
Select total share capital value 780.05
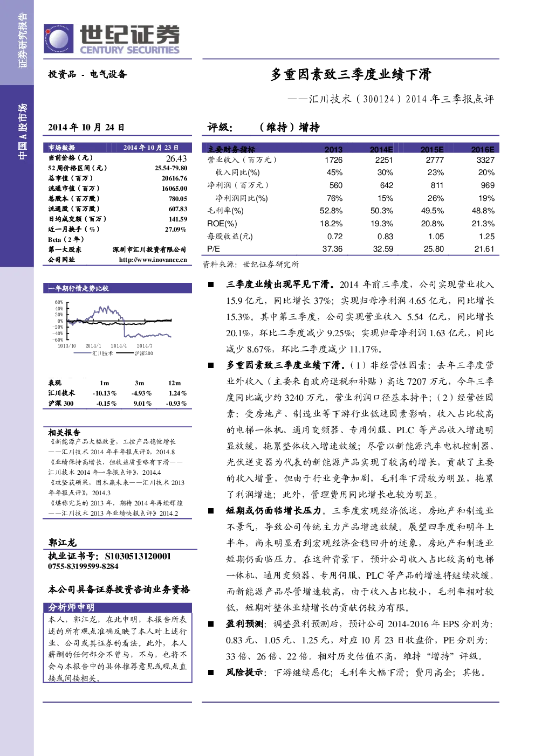[x=178, y=199]
